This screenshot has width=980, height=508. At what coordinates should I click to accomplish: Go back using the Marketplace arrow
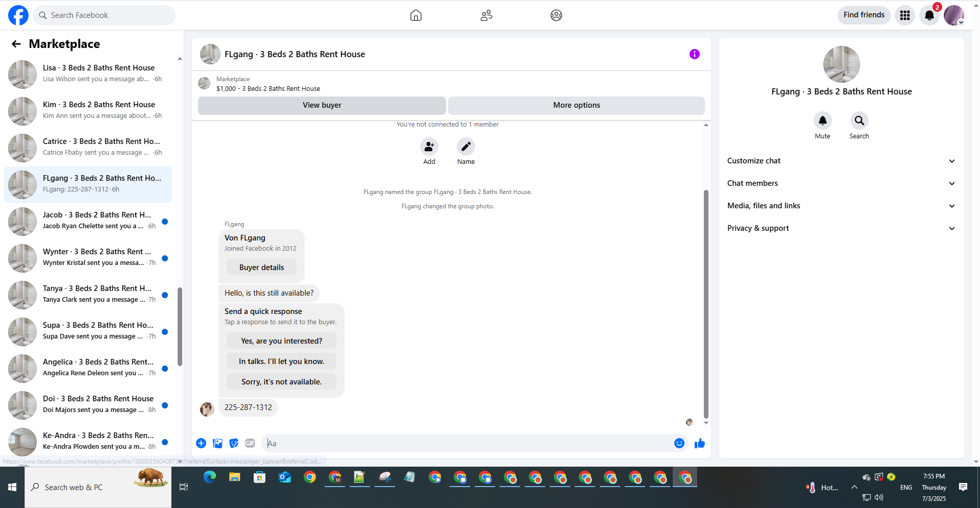(x=16, y=44)
